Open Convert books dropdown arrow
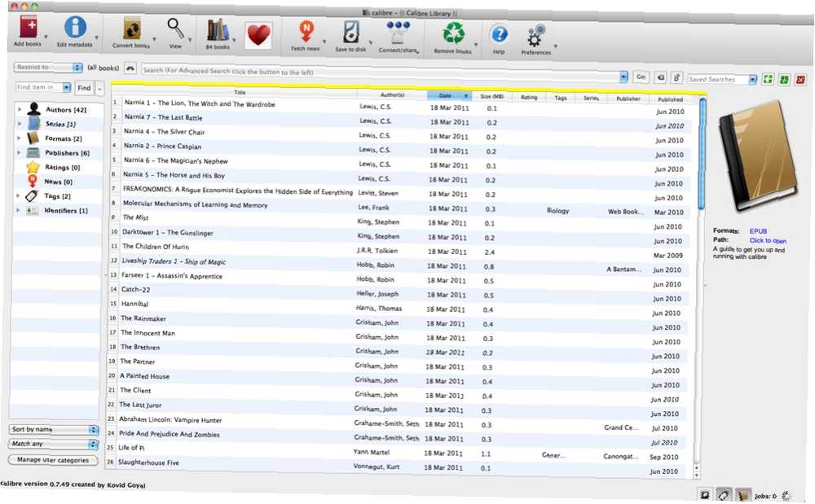Viewport: 815px width, 504px height. click(154, 39)
